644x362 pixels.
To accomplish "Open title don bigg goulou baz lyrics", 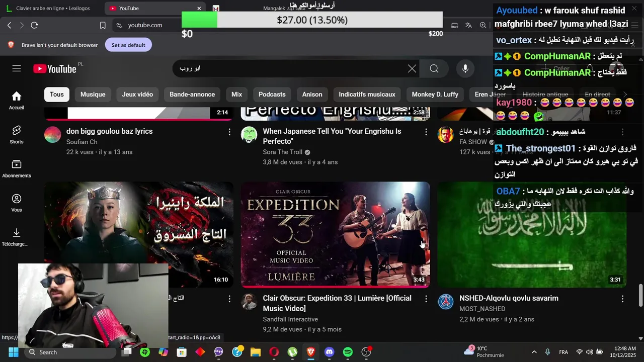I will pyautogui.click(x=109, y=131).
